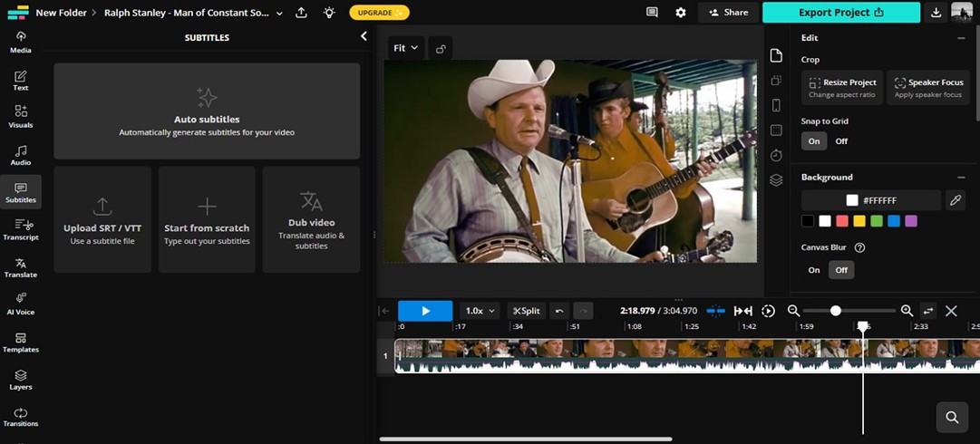Toggle the lock aspect icon beside Fit
Image resolution: width=980 pixels, height=444 pixels.
coord(441,48)
